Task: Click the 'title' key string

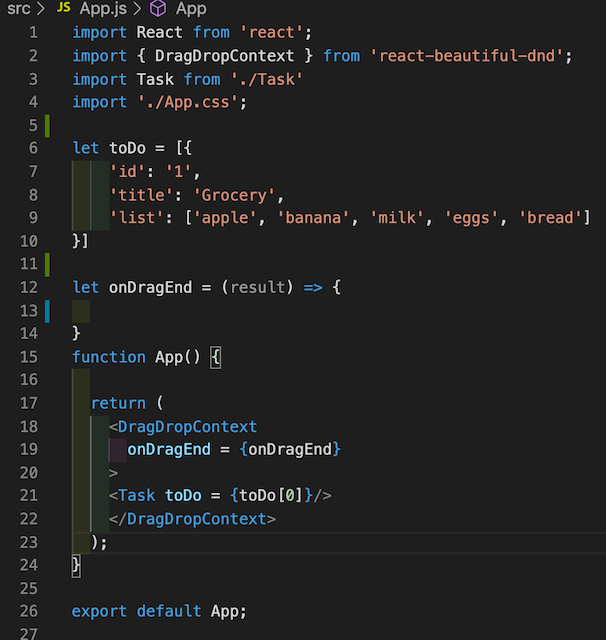Action: 142,195
